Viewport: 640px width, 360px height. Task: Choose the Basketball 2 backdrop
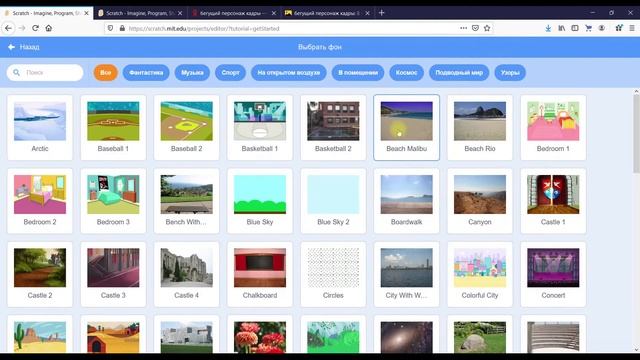click(x=333, y=127)
